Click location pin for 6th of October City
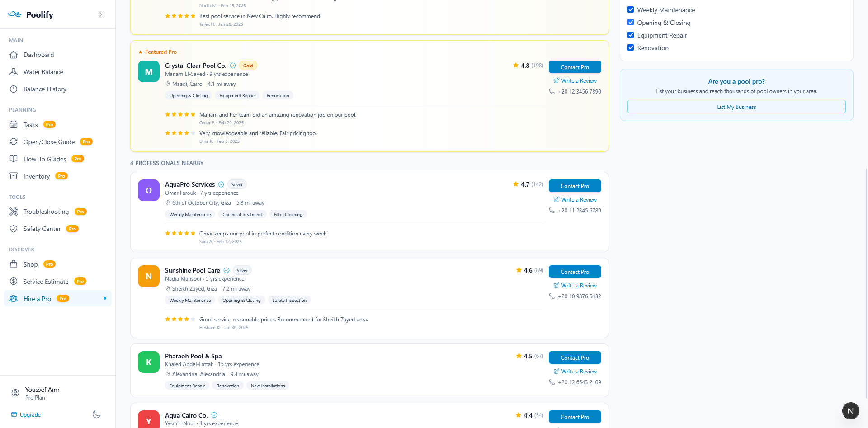This screenshot has height=428, width=868. 168,203
